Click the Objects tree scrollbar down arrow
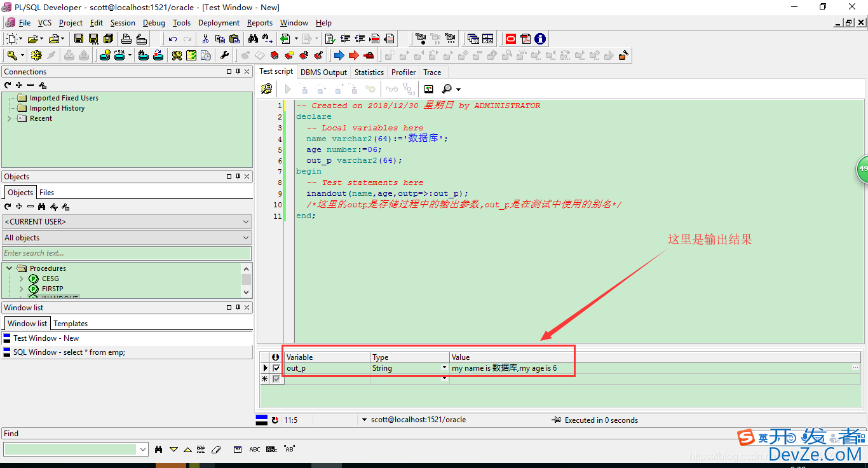 pos(246,292)
